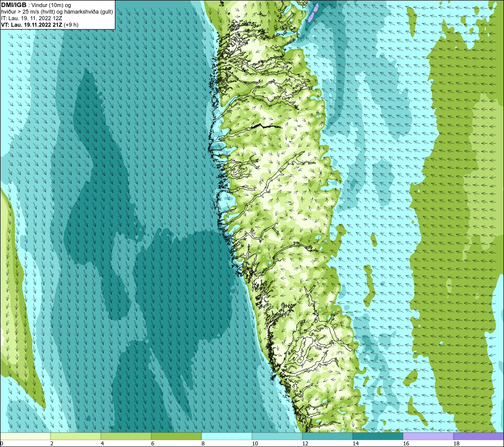This screenshot has width=504, height=447.
Task: Click the 6–8 m/s olive green legend swatch
Action: (176, 436)
